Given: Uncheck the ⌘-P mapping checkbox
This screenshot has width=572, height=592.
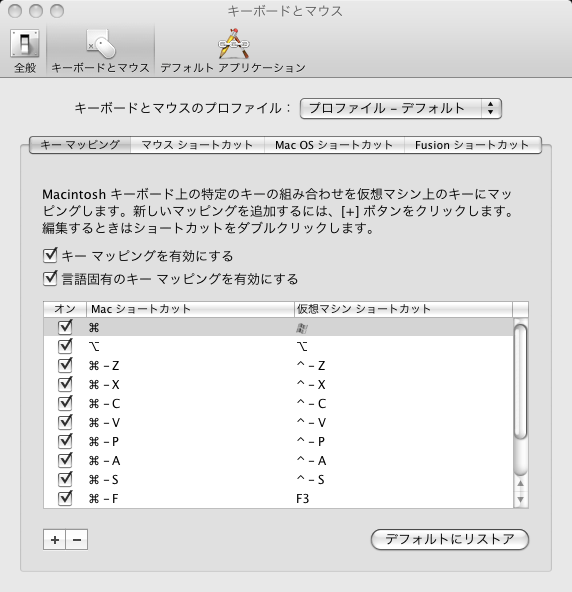Looking at the screenshot, I should (65, 441).
